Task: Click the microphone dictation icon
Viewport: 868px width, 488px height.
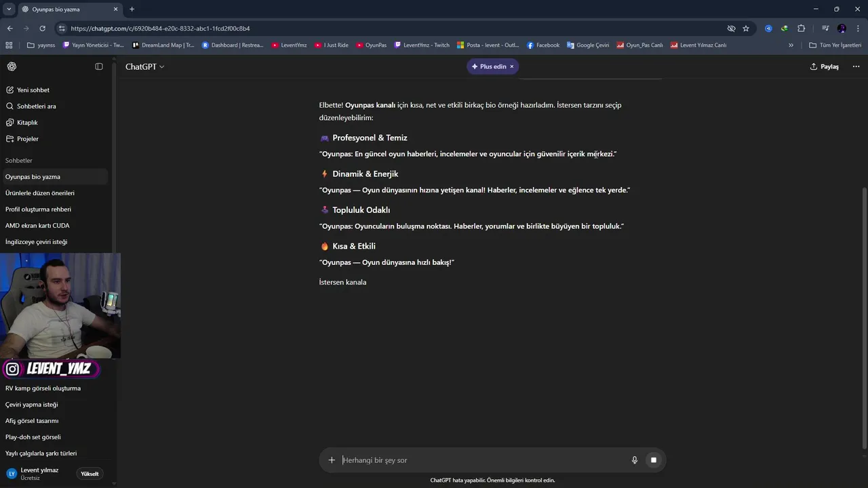Action: (635, 460)
